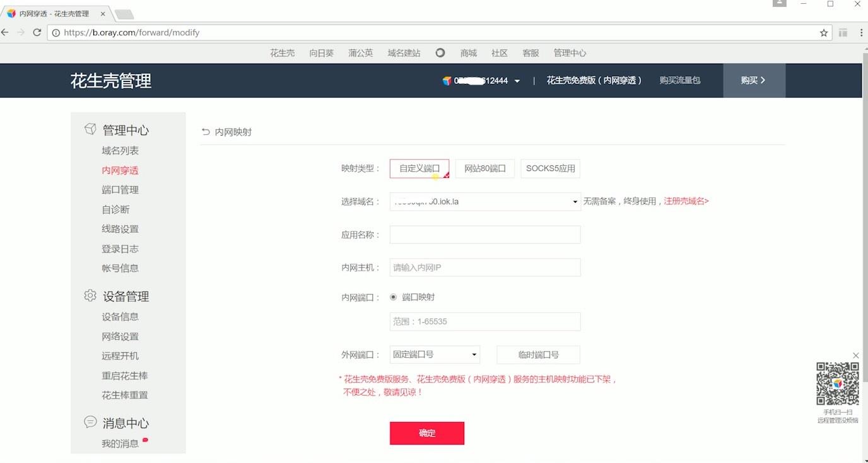The height and width of the screenshot is (463, 868).
Task: Open 自诊断 in the sidebar
Action: point(115,209)
